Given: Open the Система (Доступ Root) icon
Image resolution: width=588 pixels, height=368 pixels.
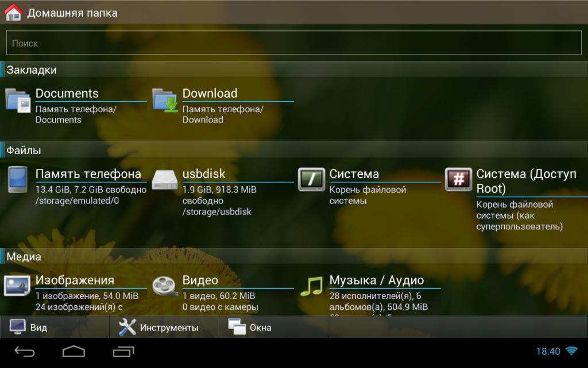Looking at the screenshot, I should pyautogui.click(x=459, y=179).
